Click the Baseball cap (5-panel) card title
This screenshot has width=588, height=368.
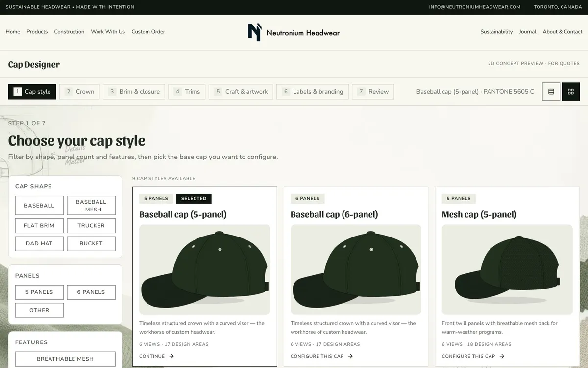click(x=183, y=214)
